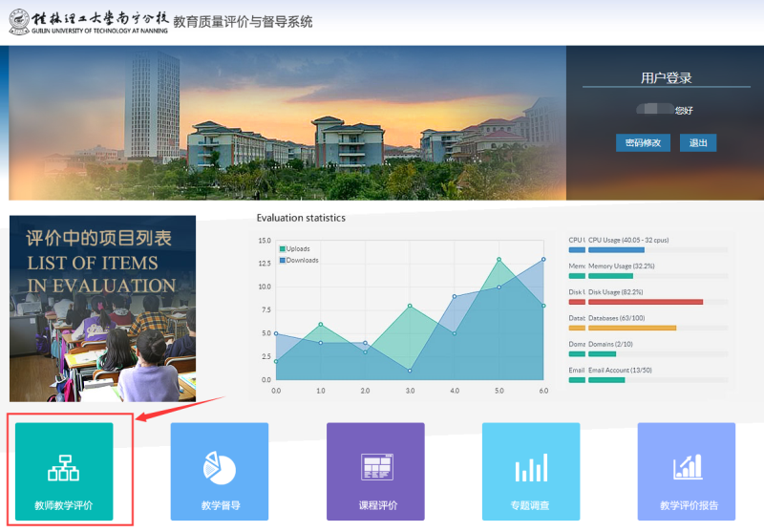Open 教师教学评价 org-chart icon tile

[x=64, y=472]
